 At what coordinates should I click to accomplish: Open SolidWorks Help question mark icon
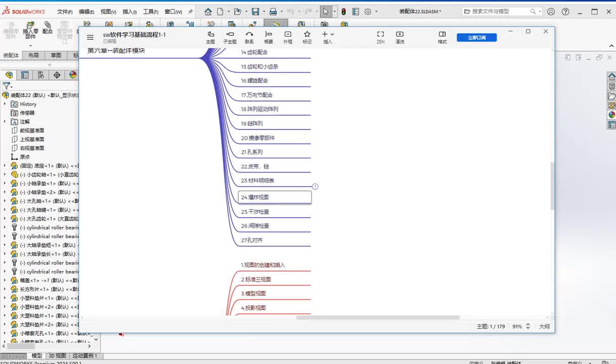[x=566, y=12]
